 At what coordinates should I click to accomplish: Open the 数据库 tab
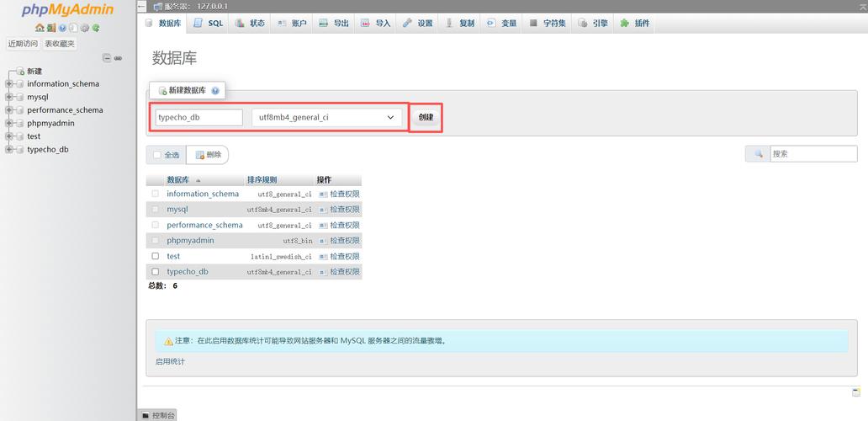163,24
